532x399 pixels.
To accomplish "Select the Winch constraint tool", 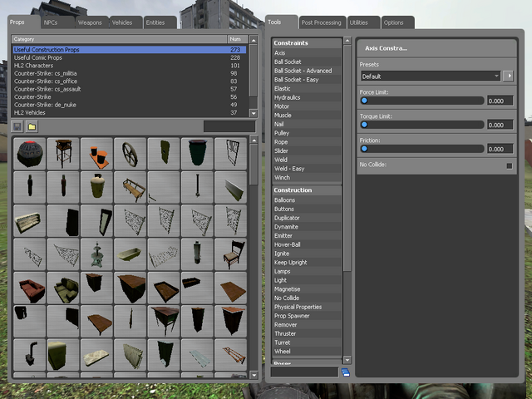I will [x=307, y=177].
